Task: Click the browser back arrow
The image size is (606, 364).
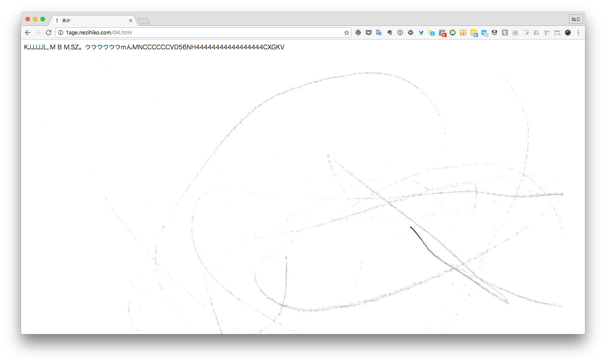Action: [28, 33]
